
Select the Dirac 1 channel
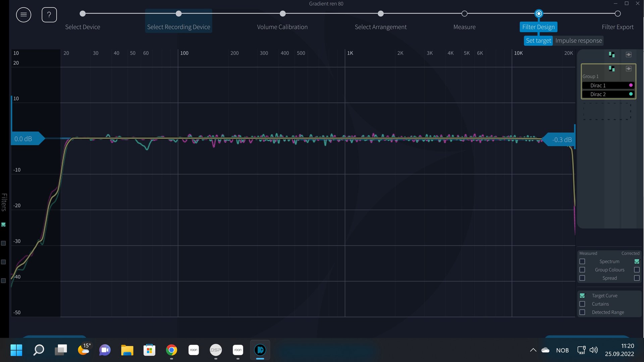point(598,85)
